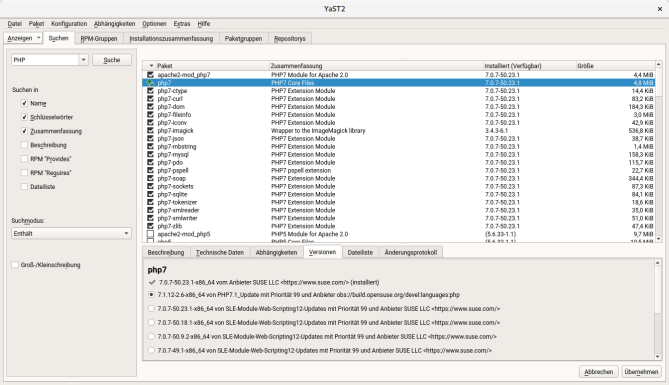Open the Konfiguration menu

pos(69,24)
